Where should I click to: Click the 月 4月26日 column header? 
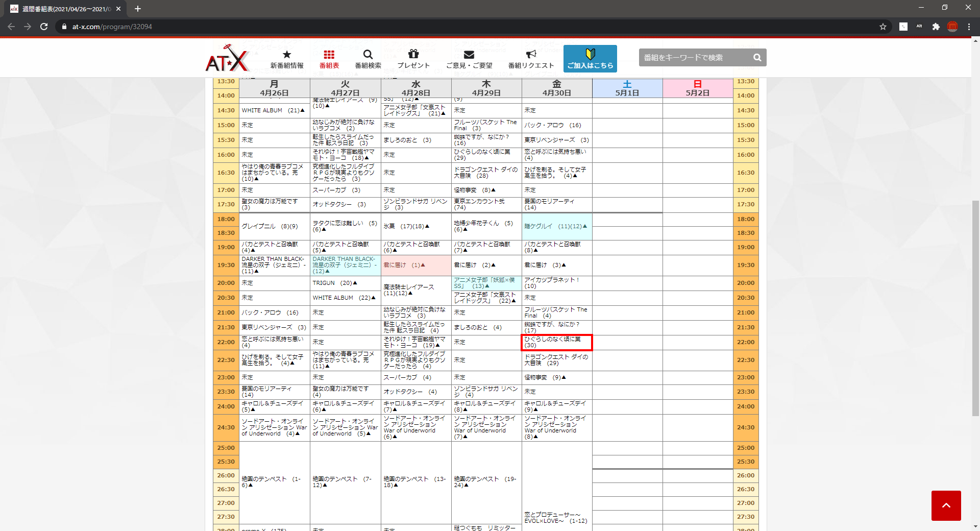(x=274, y=88)
